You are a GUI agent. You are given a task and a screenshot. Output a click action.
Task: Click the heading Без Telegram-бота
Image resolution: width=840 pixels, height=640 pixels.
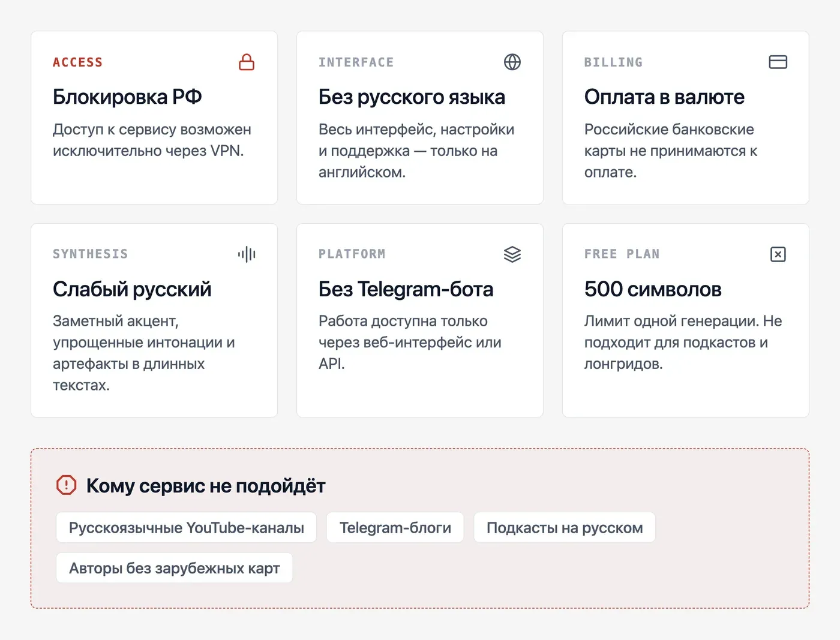click(406, 289)
